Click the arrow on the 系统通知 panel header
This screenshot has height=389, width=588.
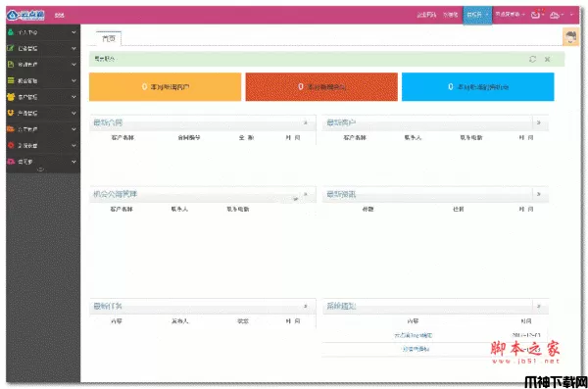(539, 306)
